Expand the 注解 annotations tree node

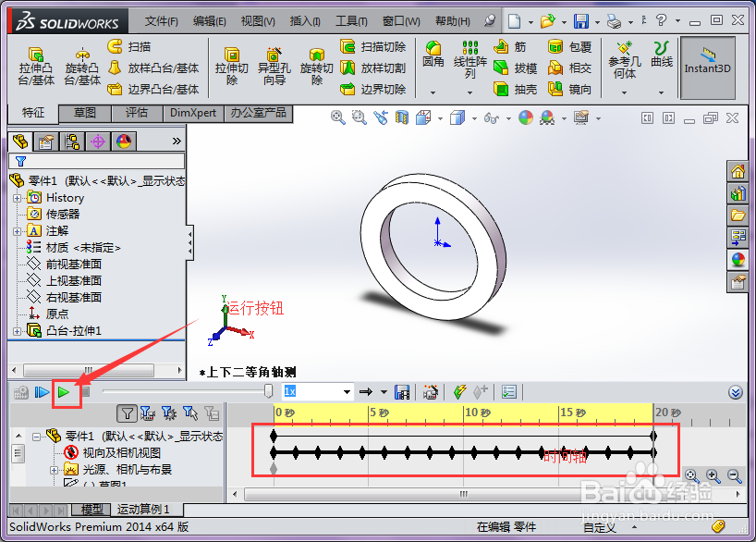pos(17,231)
